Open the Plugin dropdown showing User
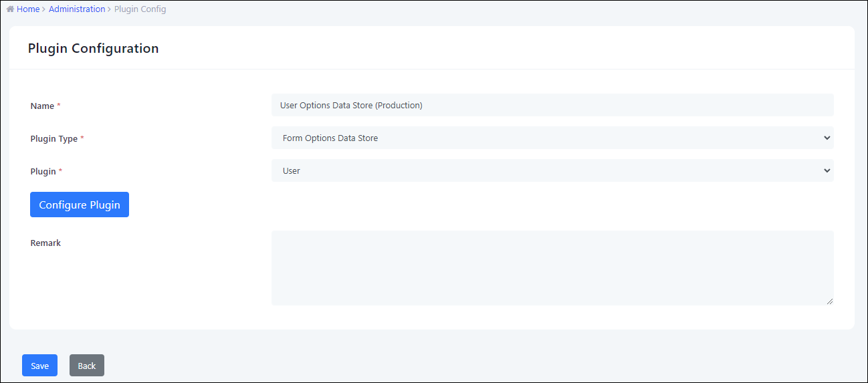The height and width of the screenshot is (383, 868). 552,170
